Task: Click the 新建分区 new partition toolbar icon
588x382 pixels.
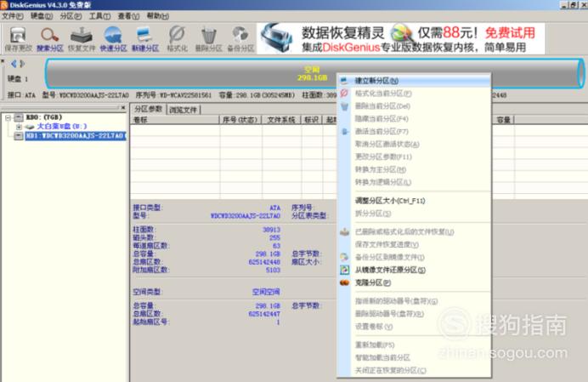Action: click(x=145, y=39)
